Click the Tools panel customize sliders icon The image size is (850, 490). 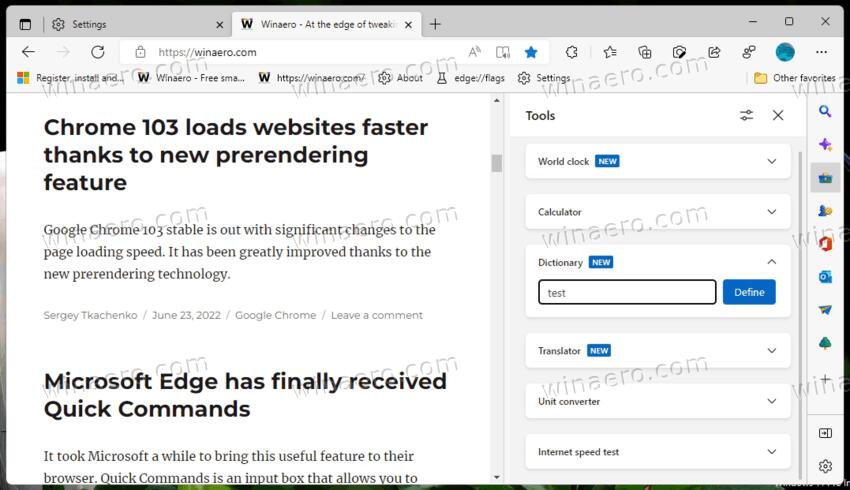(746, 116)
